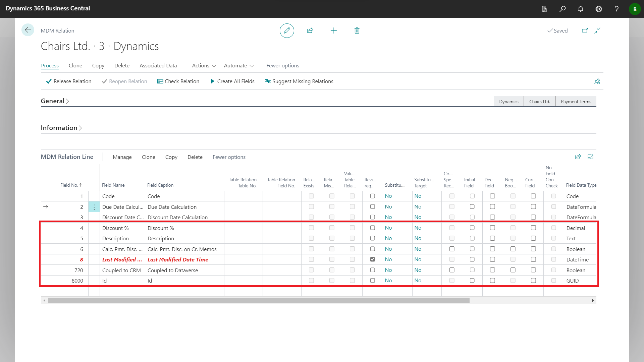The height and width of the screenshot is (362, 644).
Task: Share the MDM Relation Line list
Action: [578, 157]
